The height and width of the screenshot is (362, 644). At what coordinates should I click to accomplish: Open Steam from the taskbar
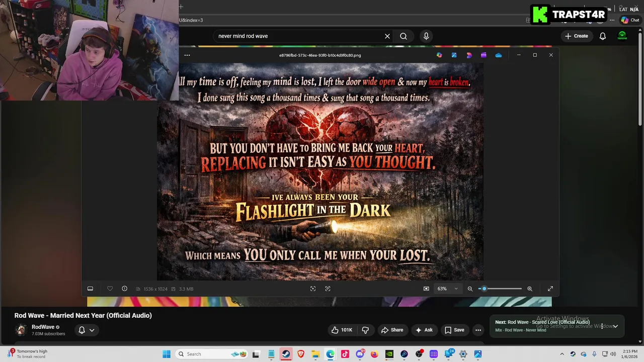click(x=286, y=354)
